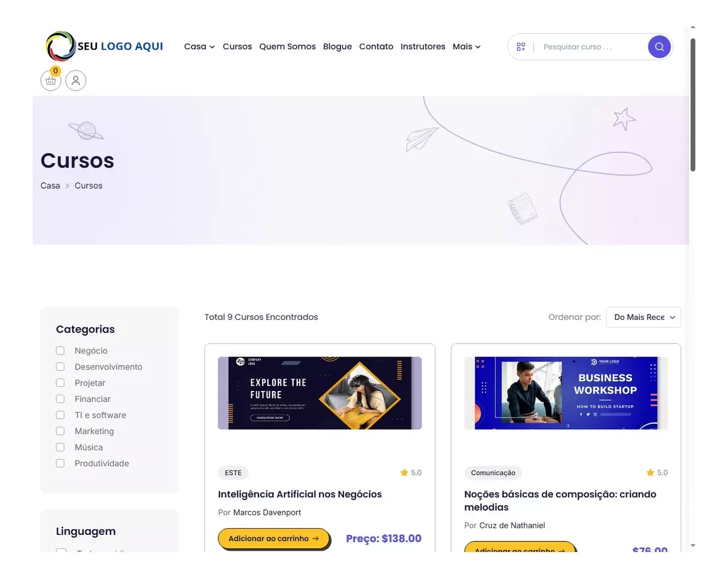Image resolution: width=728 pixels, height=578 pixels.
Task: Select the TI e software checkbox
Action: click(60, 415)
